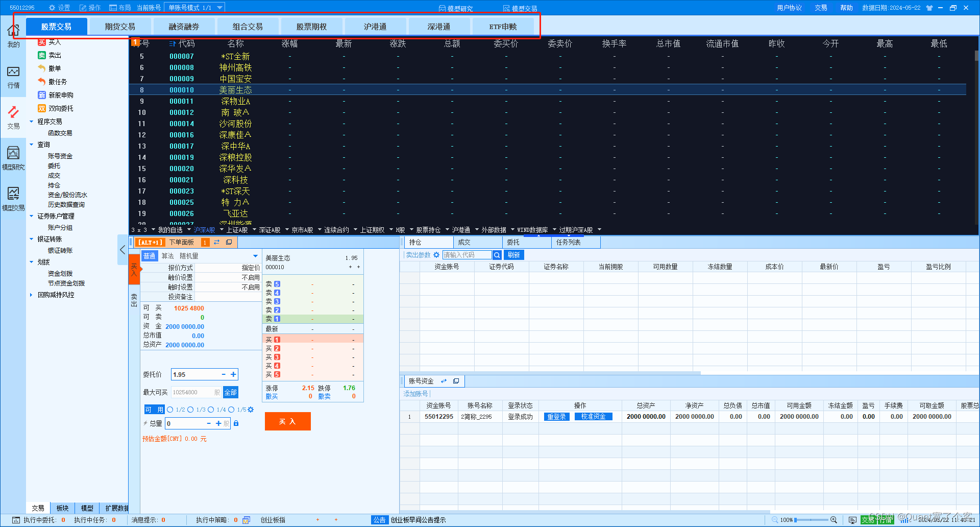The image size is (980, 527).
Task: Click the 校准资金 calibrate funds button
Action: pos(593,417)
